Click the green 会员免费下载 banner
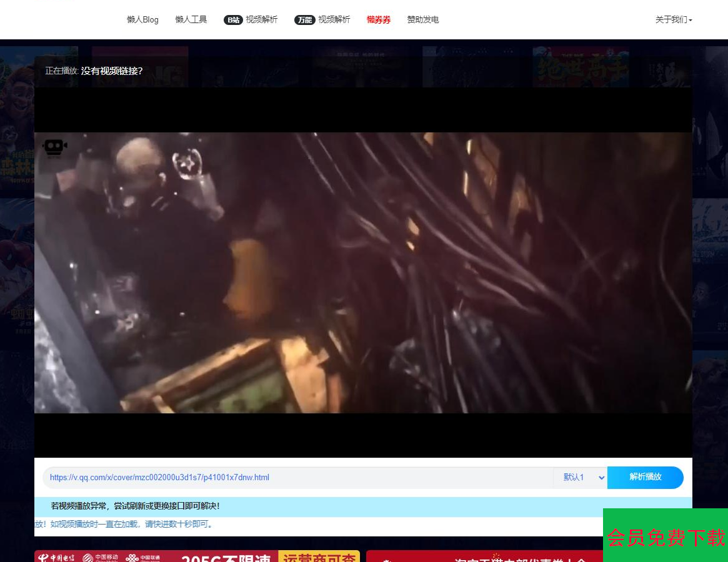Image resolution: width=728 pixels, height=562 pixels. 666,536
